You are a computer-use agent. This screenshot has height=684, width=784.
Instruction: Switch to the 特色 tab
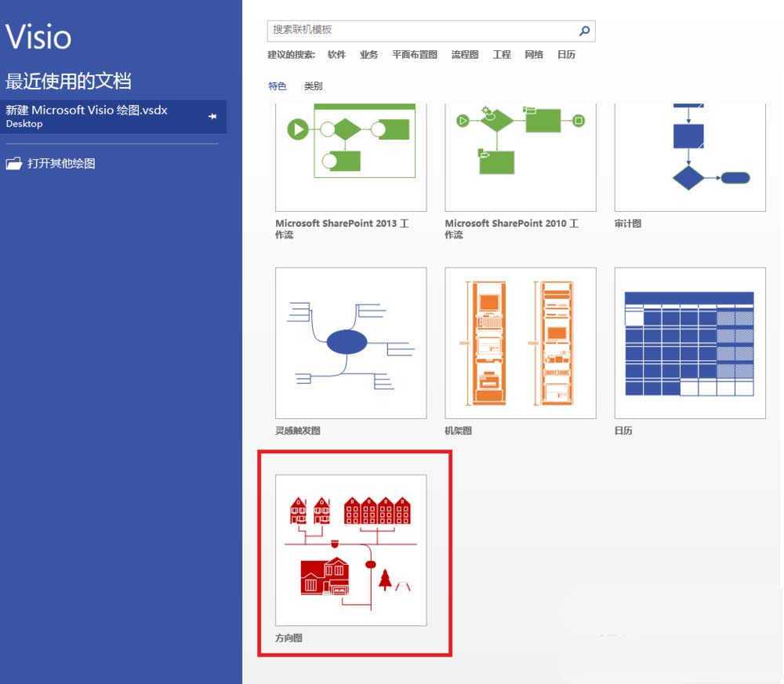(278, 86)
